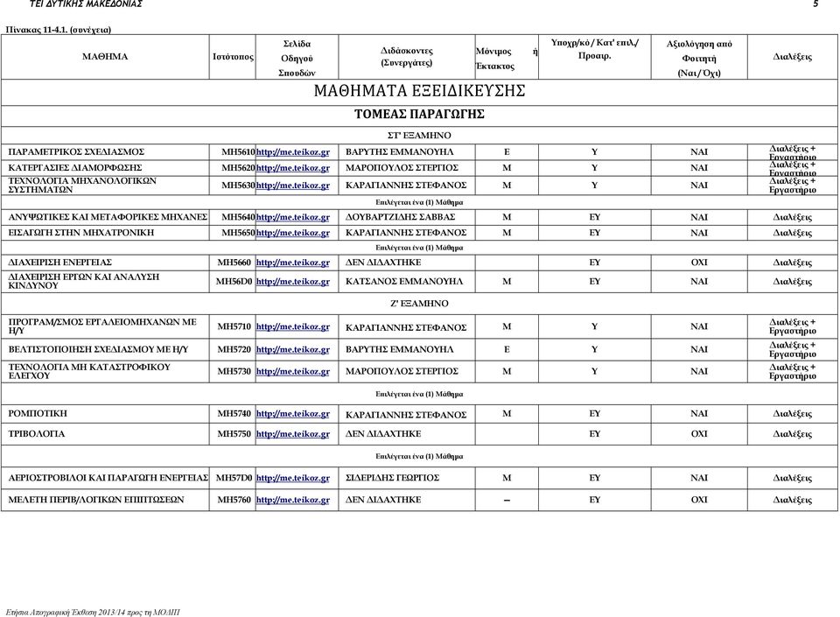Select course code ΜΗ5610

(238, 152)
